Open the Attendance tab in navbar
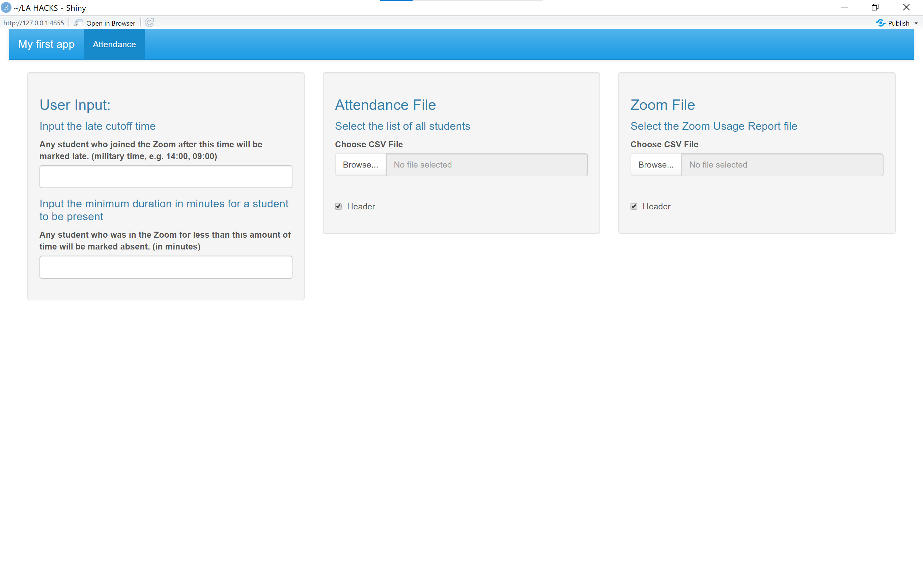Viewport: 923px width, 588px height. 114,45
